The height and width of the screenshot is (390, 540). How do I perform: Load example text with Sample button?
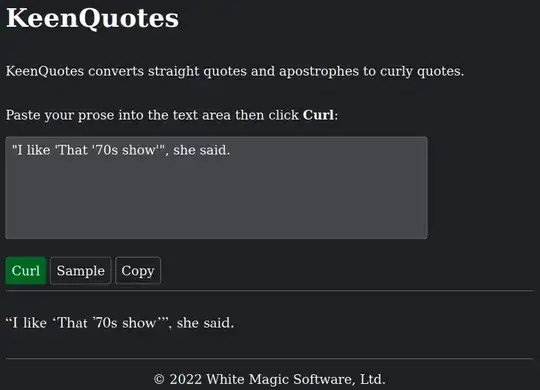click(81, 270)
